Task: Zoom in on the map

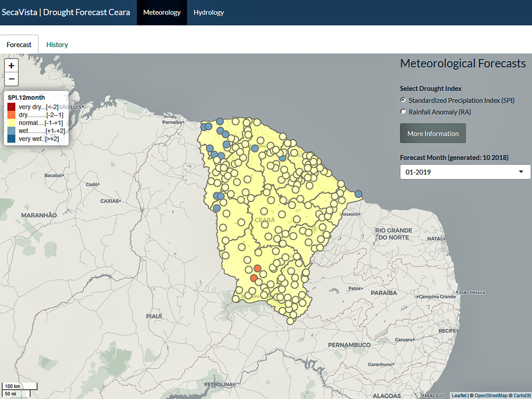Action: tap(11, 66)
